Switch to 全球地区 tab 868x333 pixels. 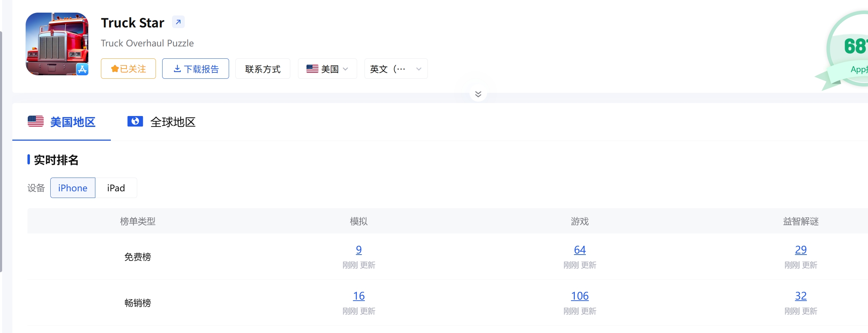[x=161, y=122]
